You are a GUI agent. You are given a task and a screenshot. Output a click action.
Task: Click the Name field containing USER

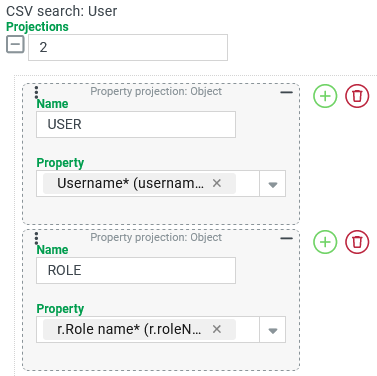[136, 124]
